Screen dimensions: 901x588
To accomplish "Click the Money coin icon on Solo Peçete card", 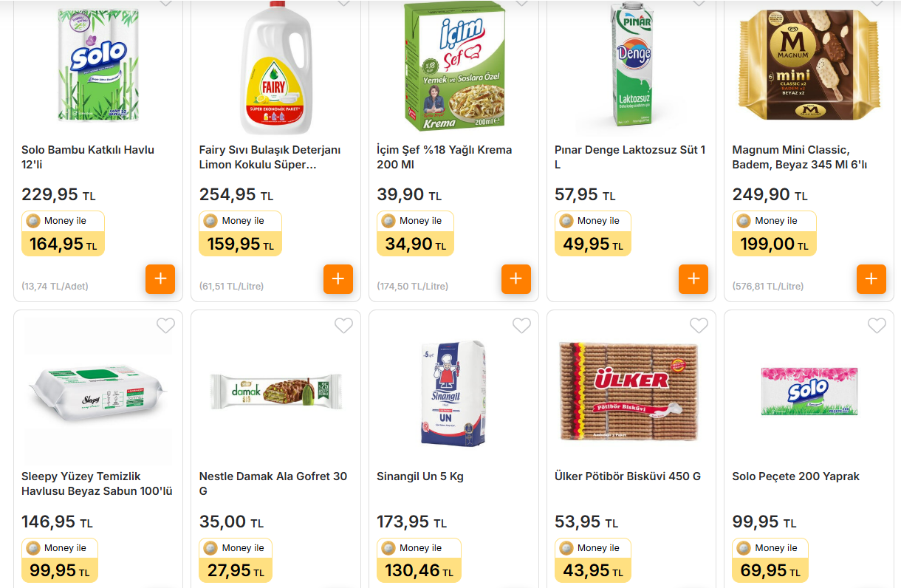I will pos(742,548).
